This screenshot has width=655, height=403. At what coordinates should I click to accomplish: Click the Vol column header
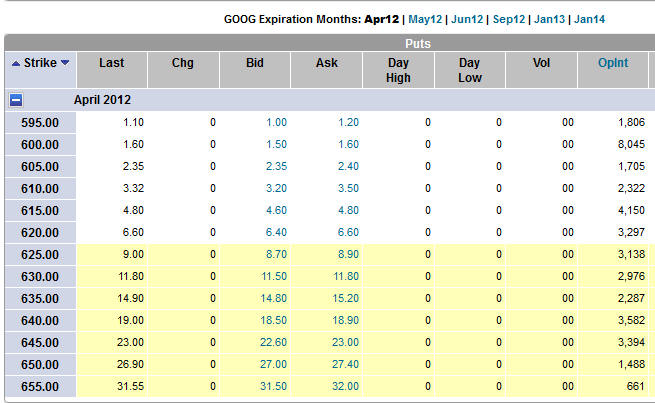tap(541, 63)
